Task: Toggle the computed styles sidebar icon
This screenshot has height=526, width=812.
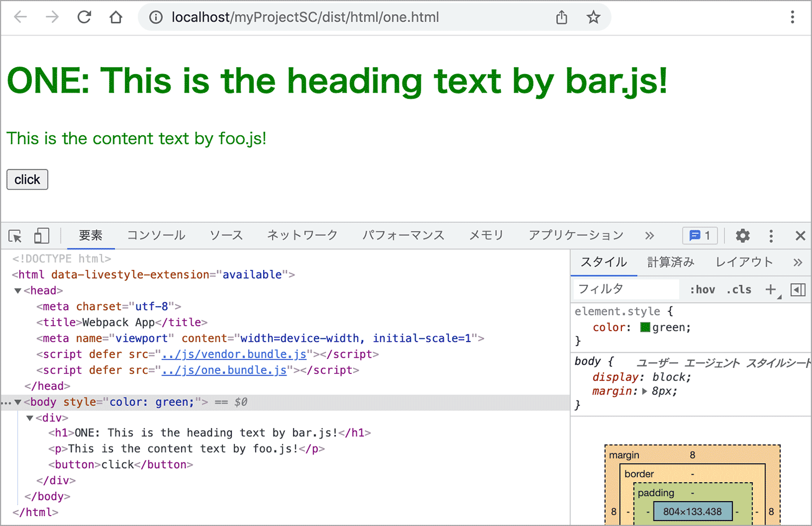Action: 798,290
